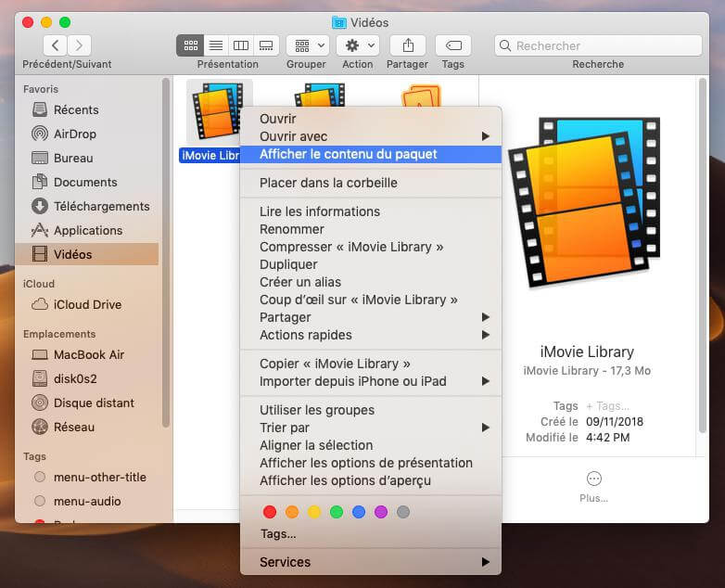Screen dimensions: 725x588
Task: Switch to gallery view presentation
Action: pos(266,45)
